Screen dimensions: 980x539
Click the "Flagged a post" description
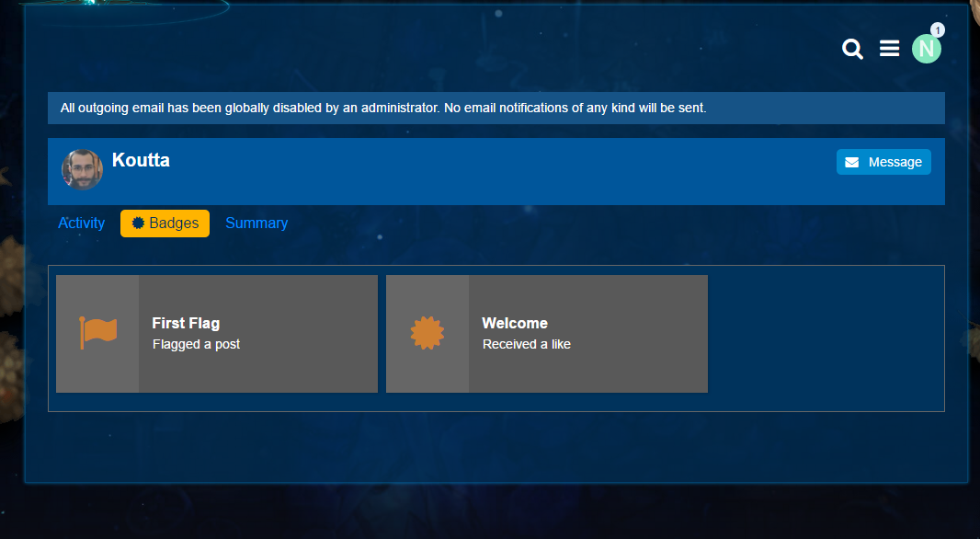pos(196,344)
